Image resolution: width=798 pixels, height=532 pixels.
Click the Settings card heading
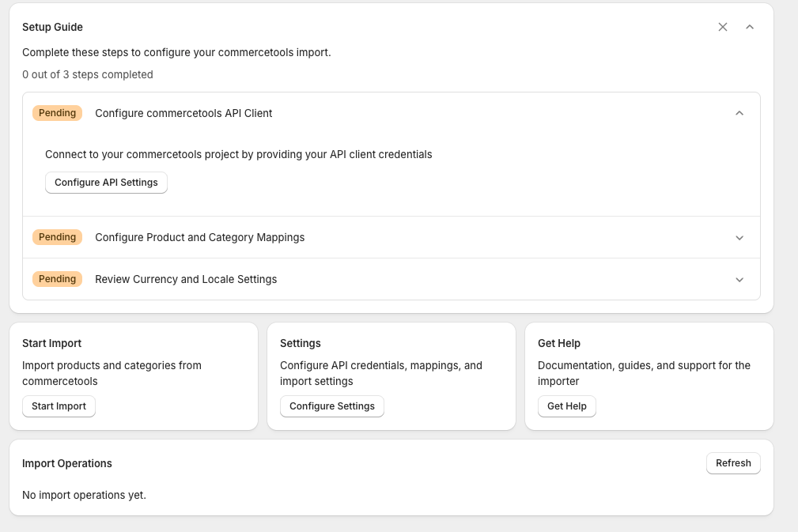[301, 343]
